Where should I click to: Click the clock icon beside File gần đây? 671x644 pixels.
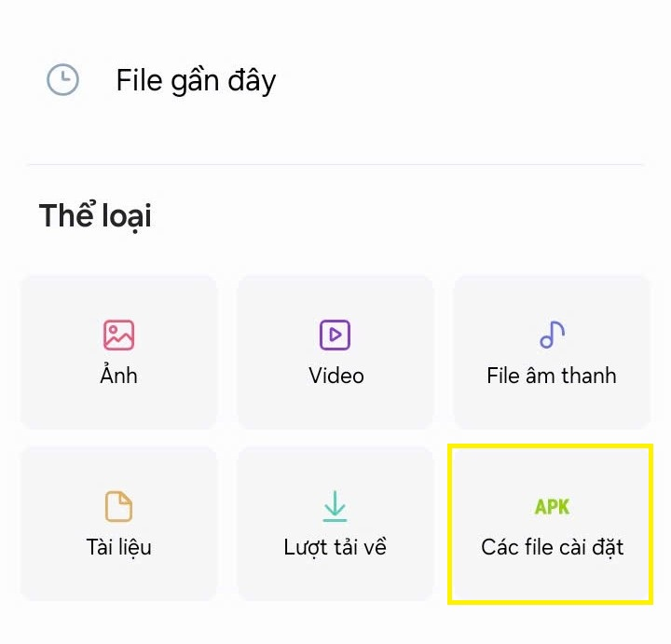click(63, 80)
